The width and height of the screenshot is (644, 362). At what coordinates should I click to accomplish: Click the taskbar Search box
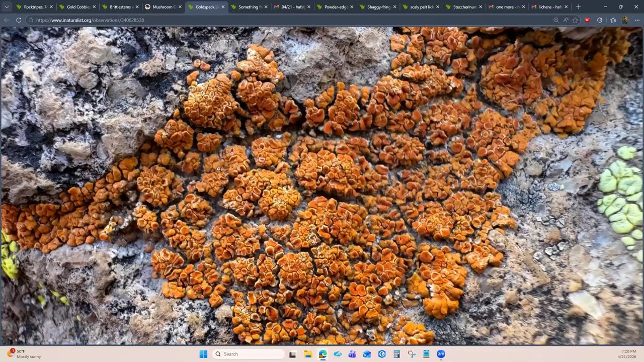249,354
